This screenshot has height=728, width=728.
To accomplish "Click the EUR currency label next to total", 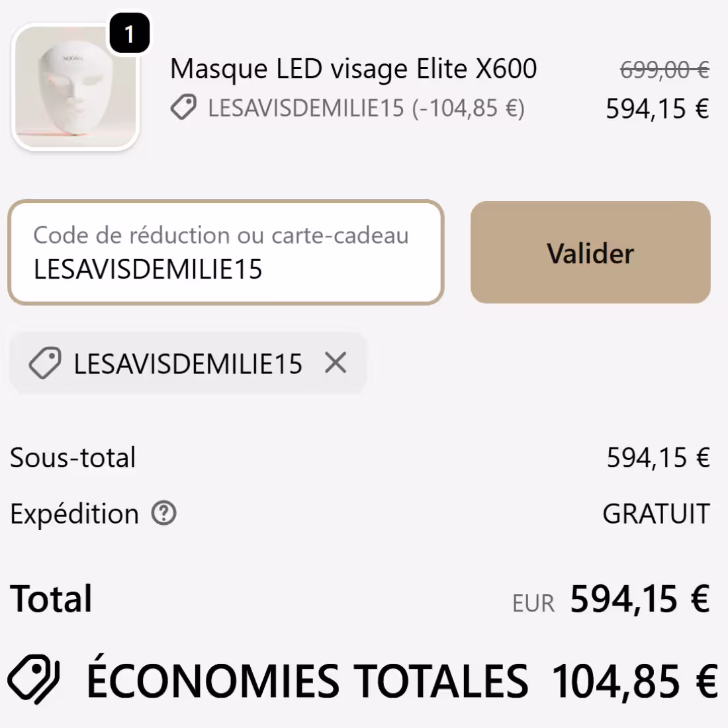I will click(x=532, y=602).
